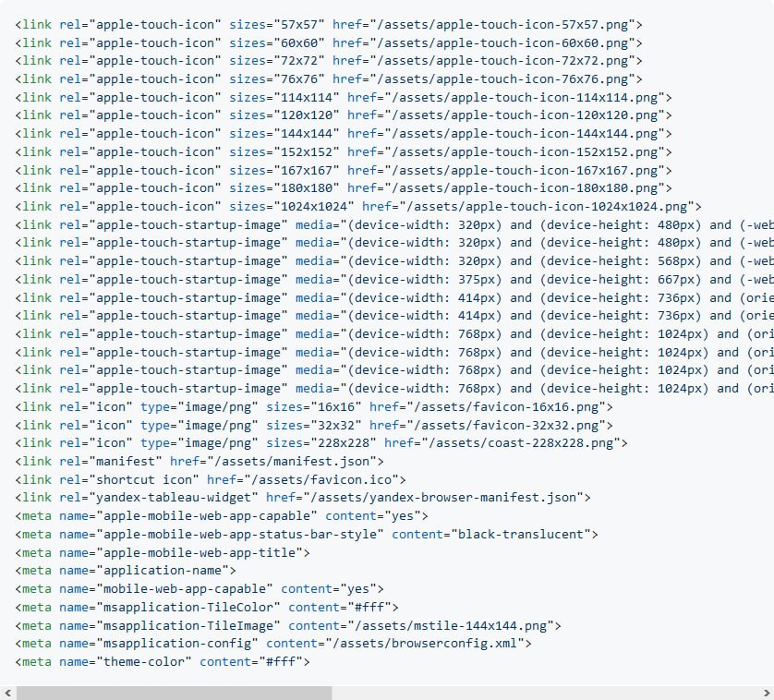The image size is (774, 700).
Task: Click the yandex-tableau-widget link line
Action: tap(303, 497)
